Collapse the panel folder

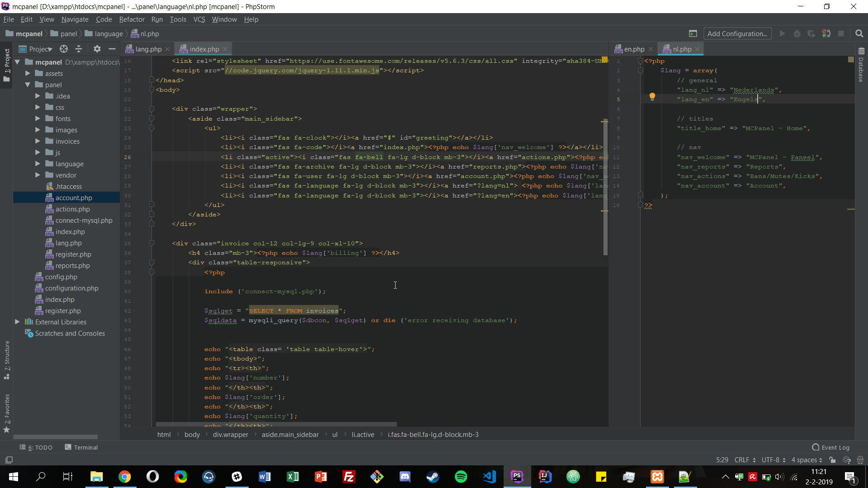(x=28, y=85)
